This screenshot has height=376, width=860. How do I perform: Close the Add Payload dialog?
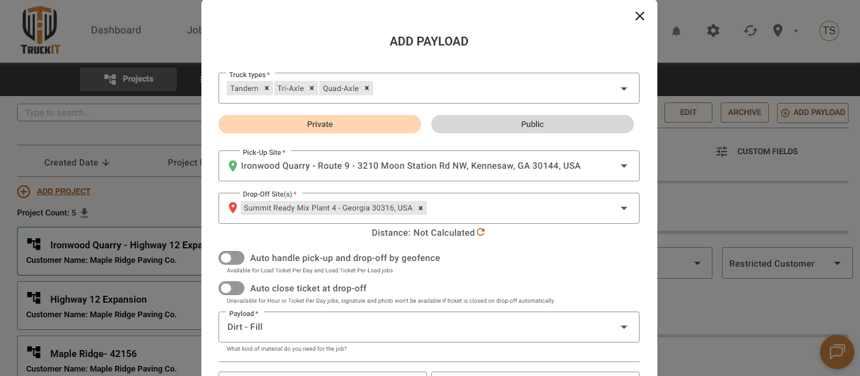point(640,16)
